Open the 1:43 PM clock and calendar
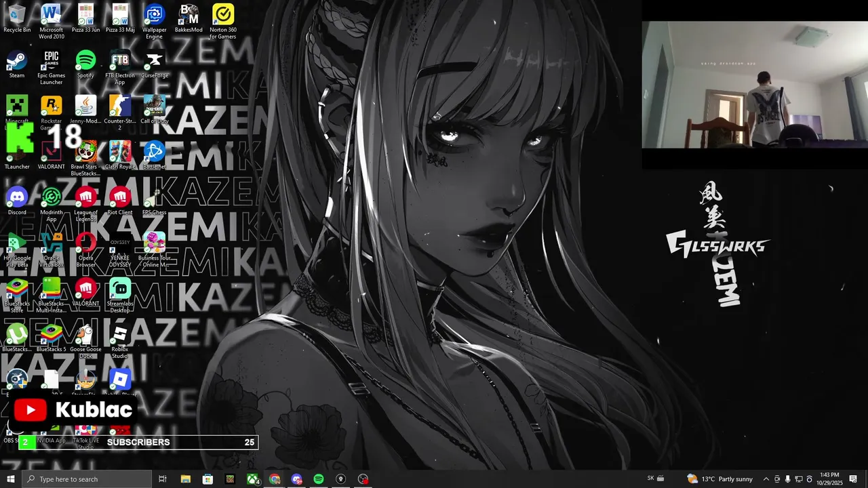Viewport: 868px width, 488px height. 829,479
